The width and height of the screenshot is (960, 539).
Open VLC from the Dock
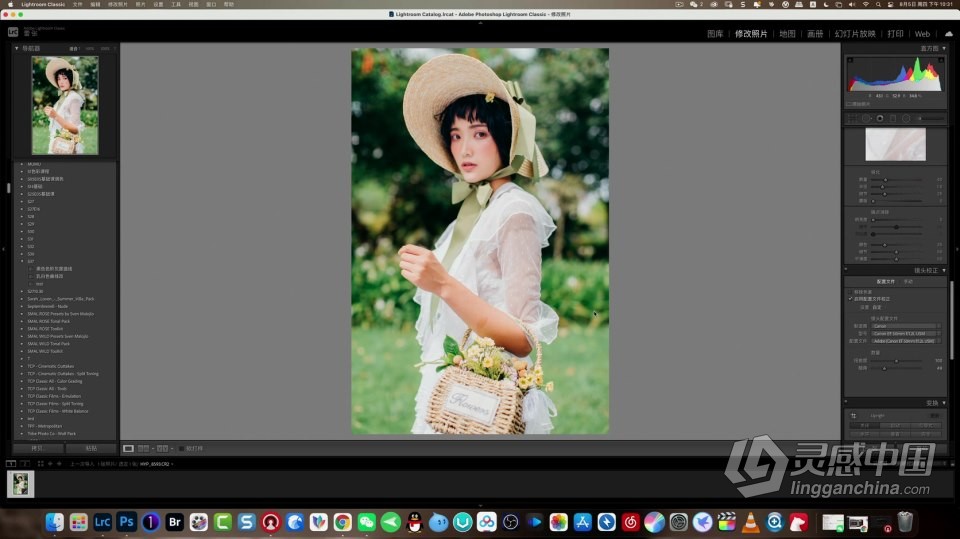point(751,522)
